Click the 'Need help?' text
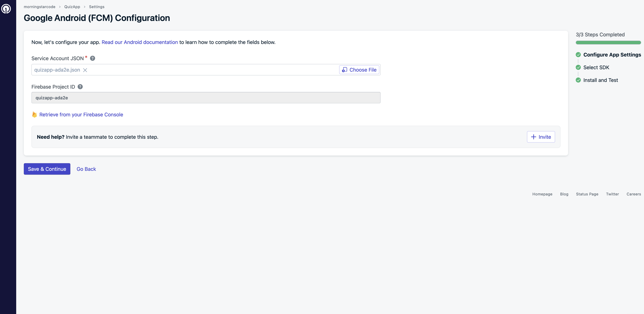Viewport: 644px width, 314px height. [50, 137]
